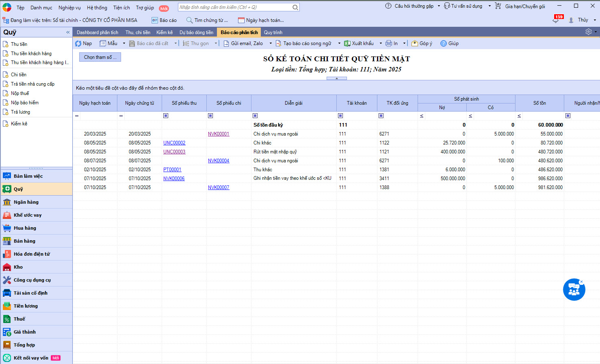This screenshot has width=600, height=364.
Task: Click the feature search input field
Action: (x=236, y=7)
